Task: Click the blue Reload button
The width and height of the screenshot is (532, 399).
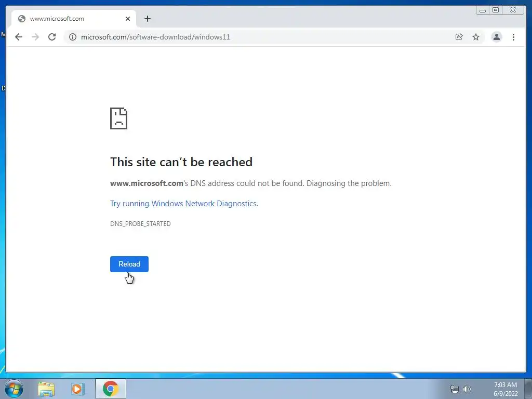Action: 129,264
